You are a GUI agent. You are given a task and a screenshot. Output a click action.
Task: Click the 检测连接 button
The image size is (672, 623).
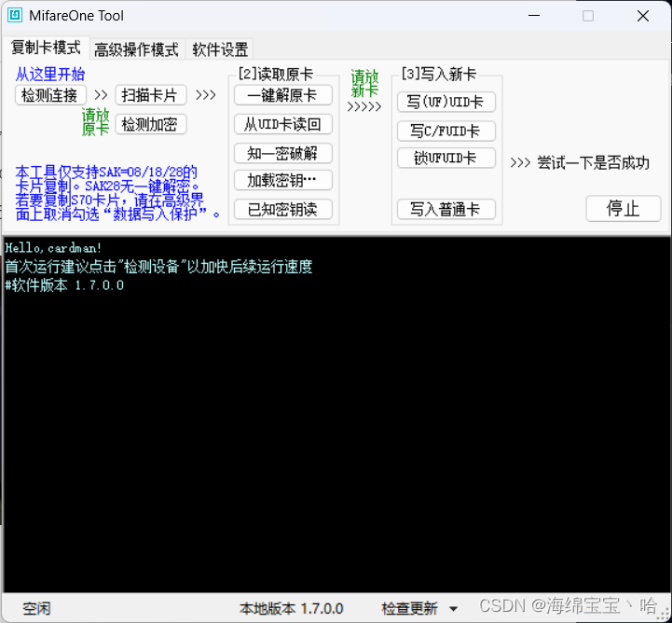49,95
